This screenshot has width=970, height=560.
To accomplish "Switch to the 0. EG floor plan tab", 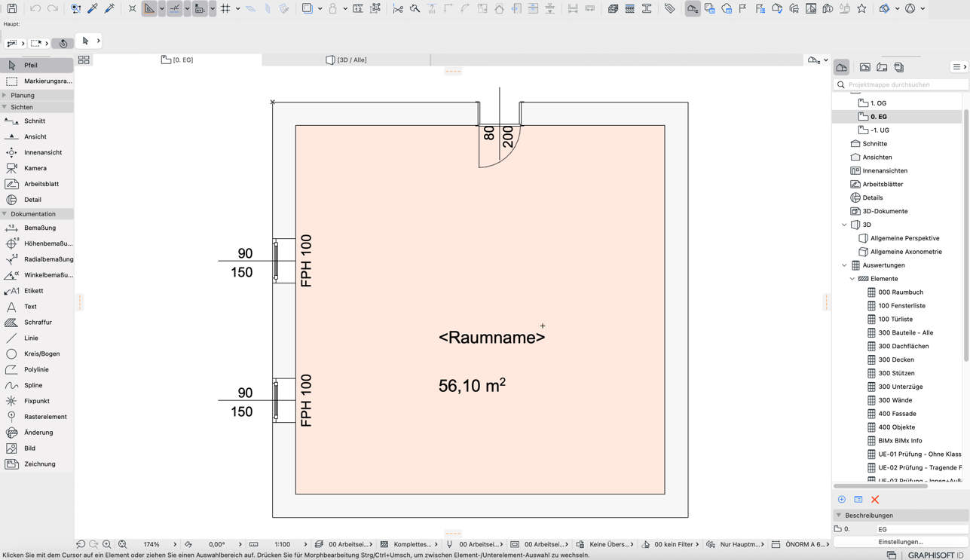I will [x=178, y=60].
